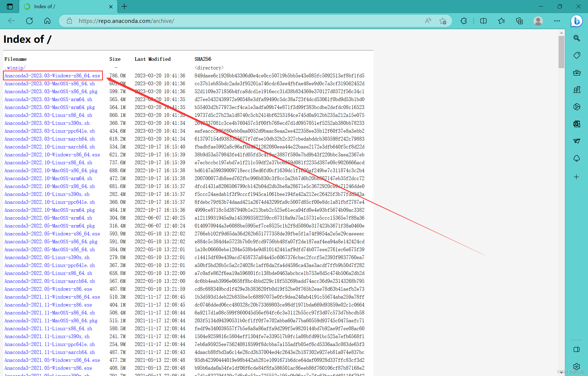Viewport: 588px width, 376px height.
Task: Open sidebar Microsoft 365 icon
Action: (x=577, y=107)
